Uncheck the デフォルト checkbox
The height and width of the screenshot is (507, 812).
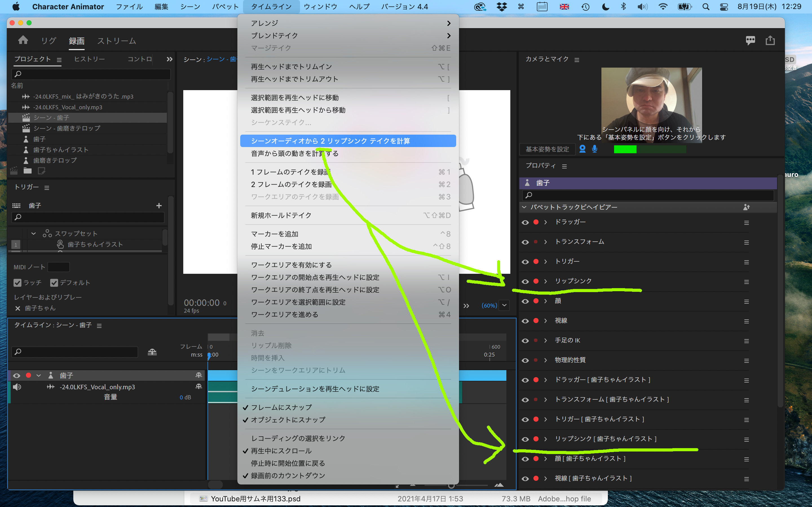point(54,283)
